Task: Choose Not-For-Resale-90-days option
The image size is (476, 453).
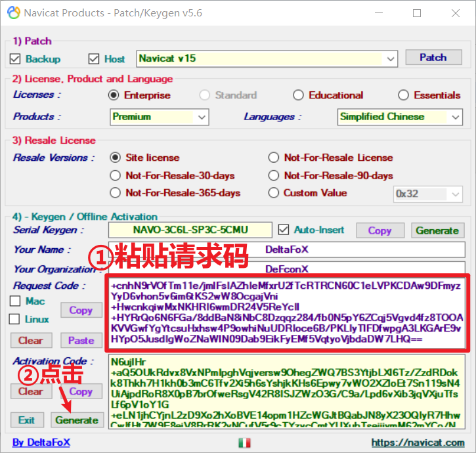Action: 274,175
